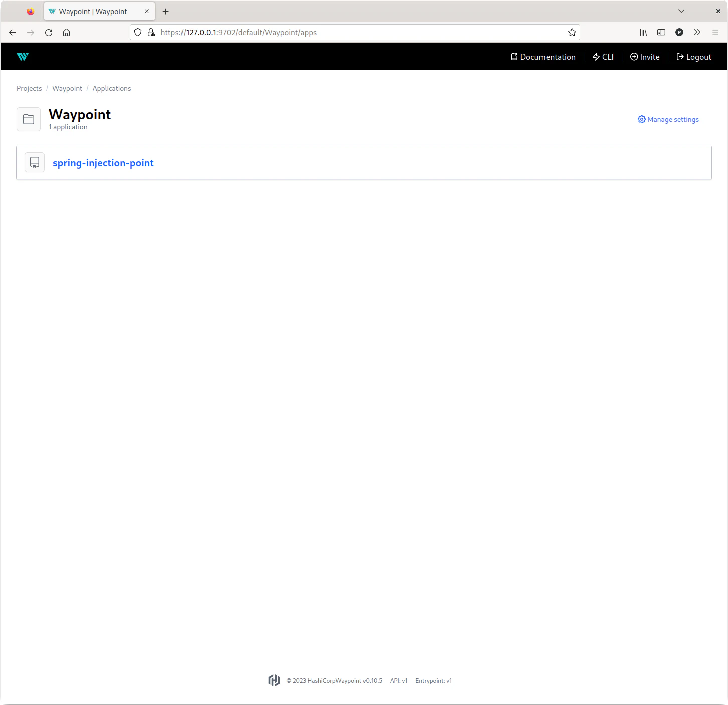This screenshot has height=705, width=728.
Task: Log out using the Logout button
Action: [x=694, y=57]
